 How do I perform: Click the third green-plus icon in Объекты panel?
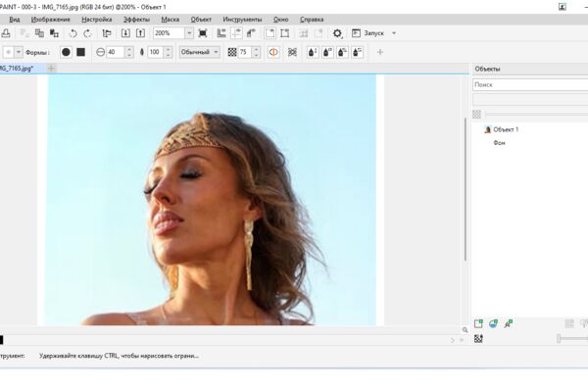pos(508,323)
